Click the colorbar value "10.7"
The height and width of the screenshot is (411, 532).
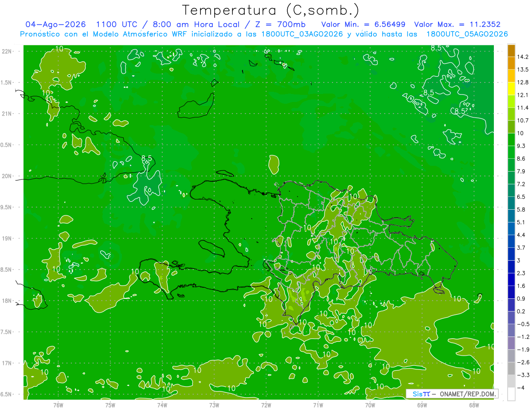pyautogui.click(x=523, y=121)
